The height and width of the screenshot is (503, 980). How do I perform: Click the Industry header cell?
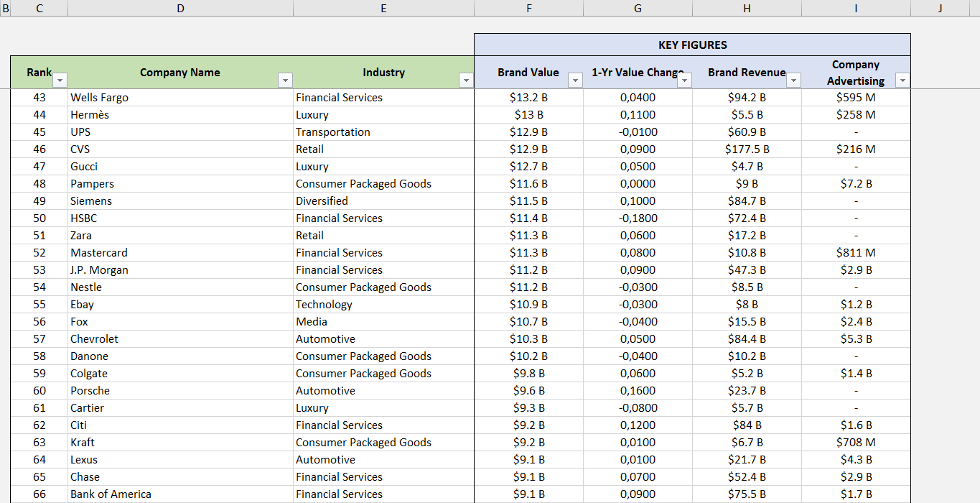pyautogui.click(x=383, y=72)
